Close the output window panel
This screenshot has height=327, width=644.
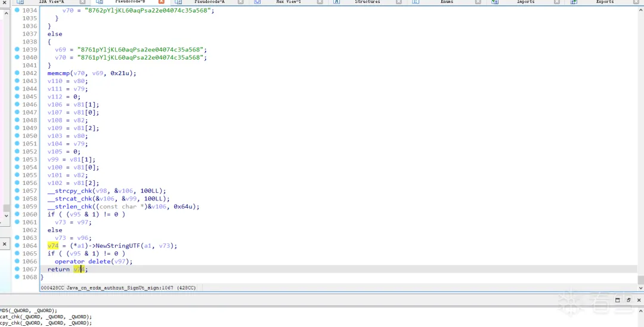pos(639,300)
